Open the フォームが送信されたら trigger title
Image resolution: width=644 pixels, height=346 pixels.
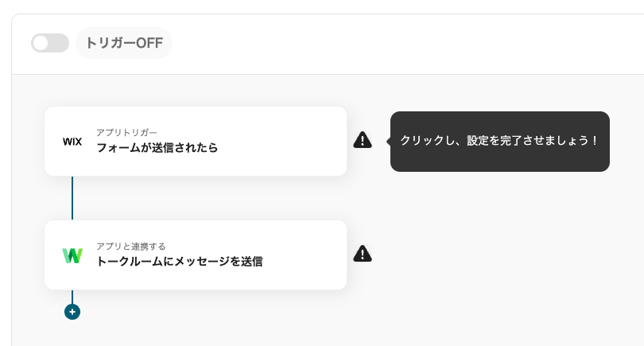click(x=157, y=148)
